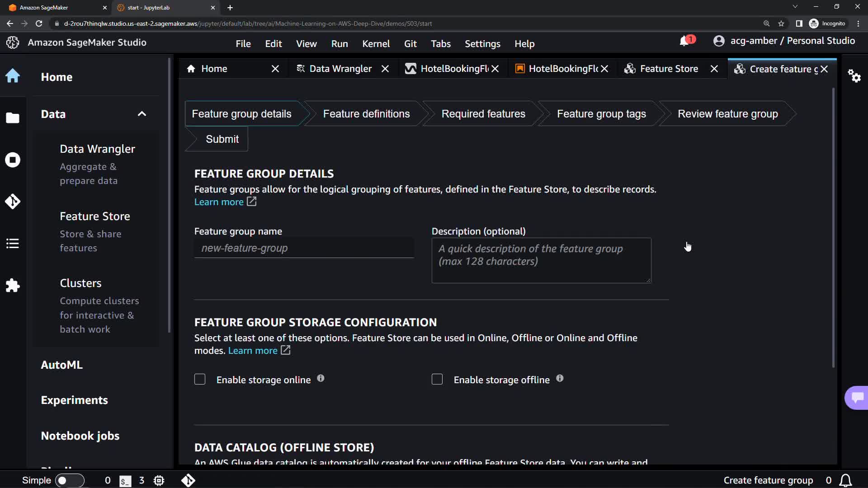
Task: Click the notifications bell with badge
Action: coord(685,41)
